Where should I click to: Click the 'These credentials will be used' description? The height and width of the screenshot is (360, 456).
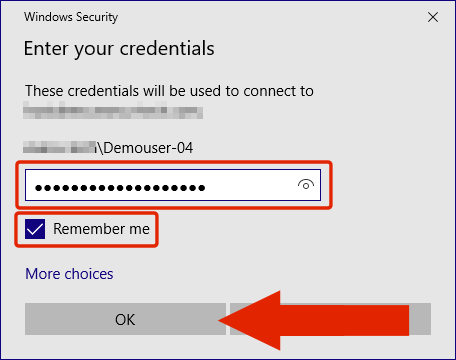tap(169, 91)
